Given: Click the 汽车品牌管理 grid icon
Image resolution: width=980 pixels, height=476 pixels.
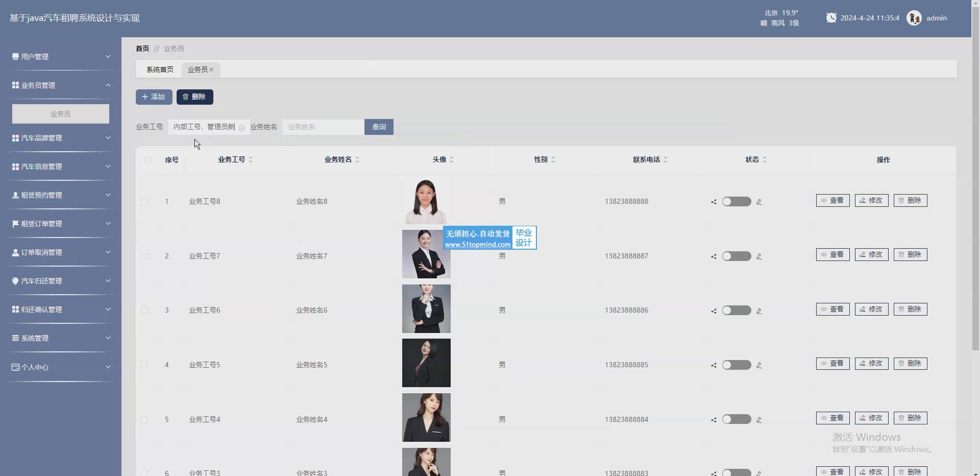Looking at the screenshot, I should [x=15, y=138].
